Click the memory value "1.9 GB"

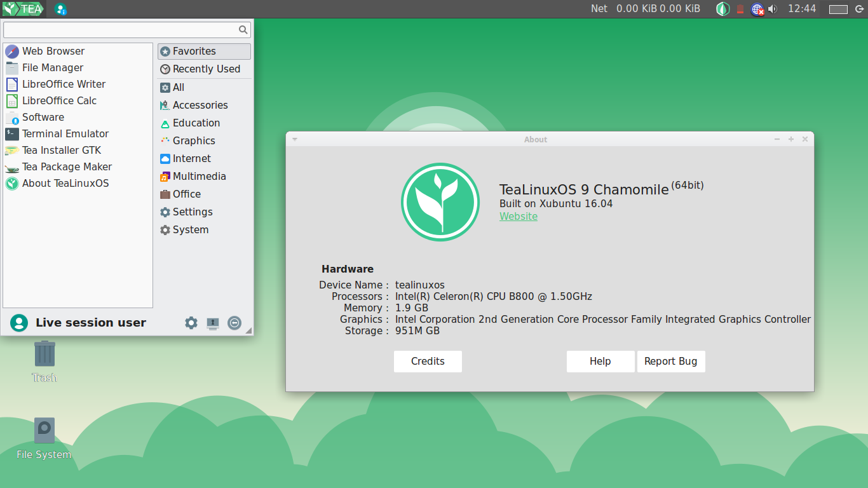click(412, 308)
